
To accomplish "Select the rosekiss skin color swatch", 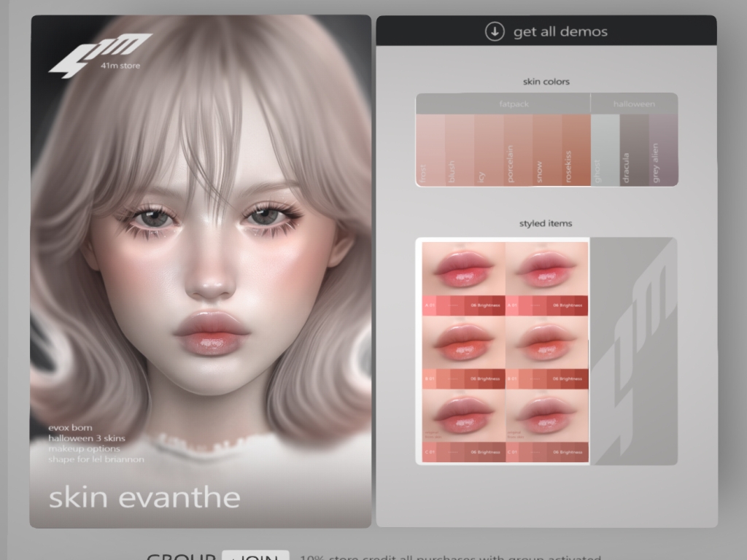I will [576, 150].
